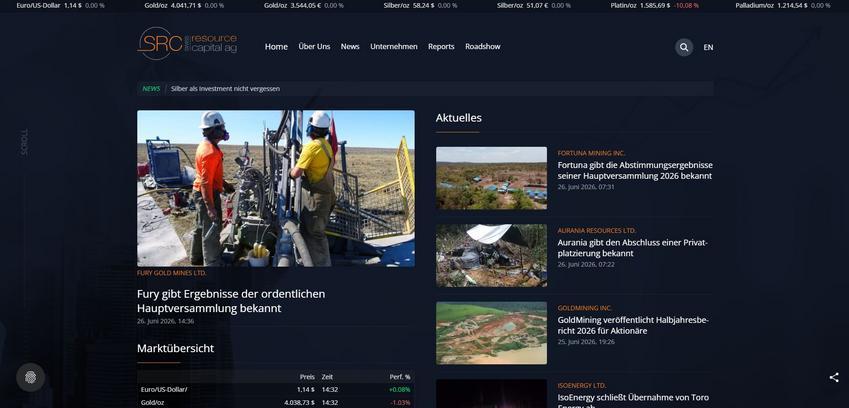Screen dimensions: 849x408
Task: Click the FURY GOLD MINES LTD. label
Action: tap(172, 273)
